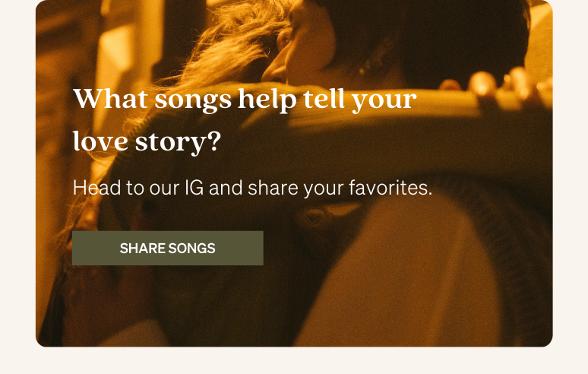
Task: Click the question mark ending the heading
Action: [214, 141]
